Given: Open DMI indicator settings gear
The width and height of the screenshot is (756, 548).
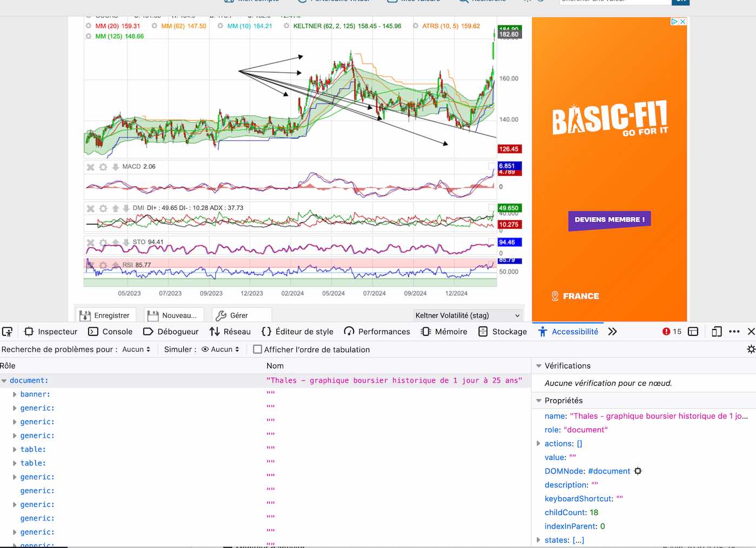Looking at the screenshot, I should tap(103, 208).
